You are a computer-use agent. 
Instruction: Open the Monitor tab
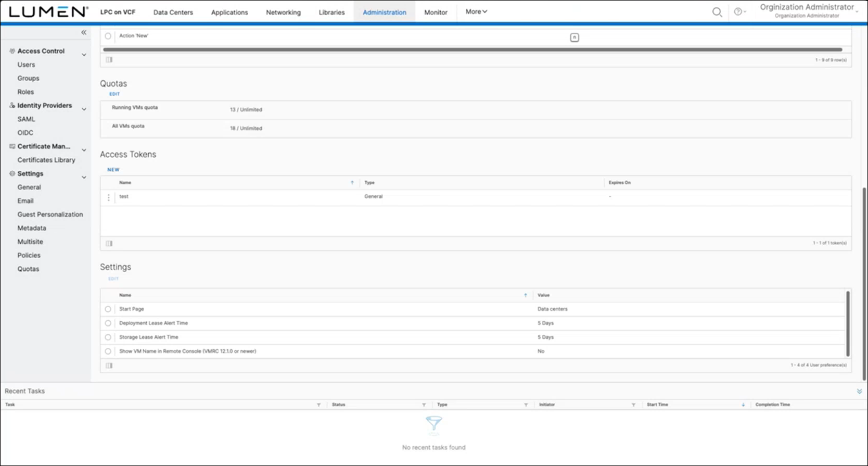pos(436,12)
